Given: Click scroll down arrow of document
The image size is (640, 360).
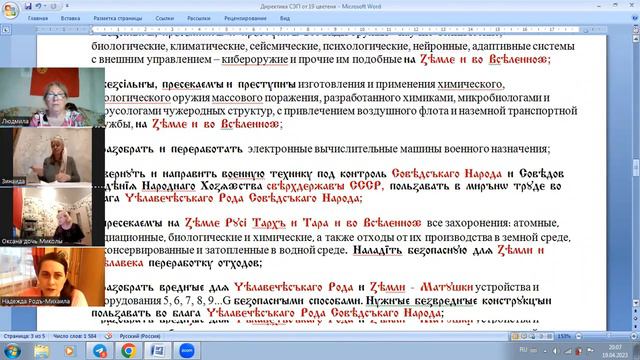Looking at the screenshot, I should tap(636, 303).
